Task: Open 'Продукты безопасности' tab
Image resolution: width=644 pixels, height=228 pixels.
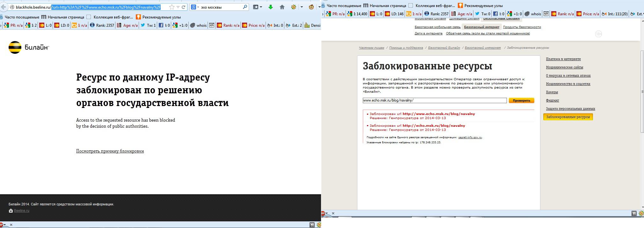Action: coord(522,27)
